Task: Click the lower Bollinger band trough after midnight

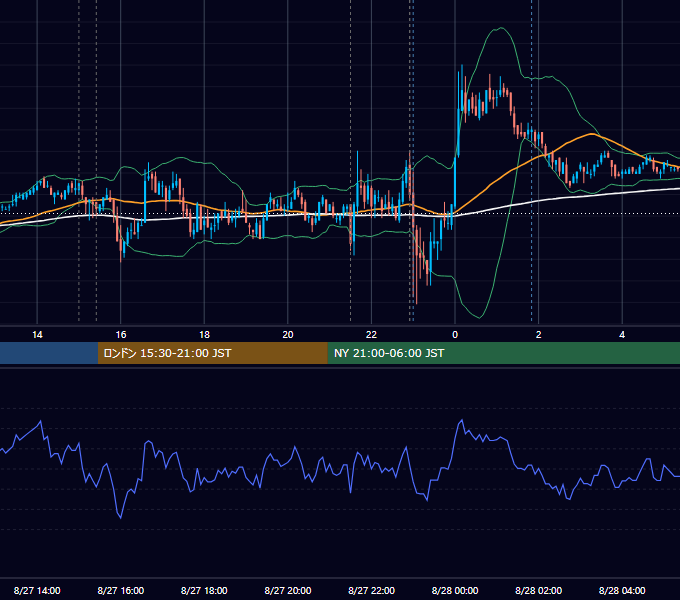Action: tap(480, 317)
